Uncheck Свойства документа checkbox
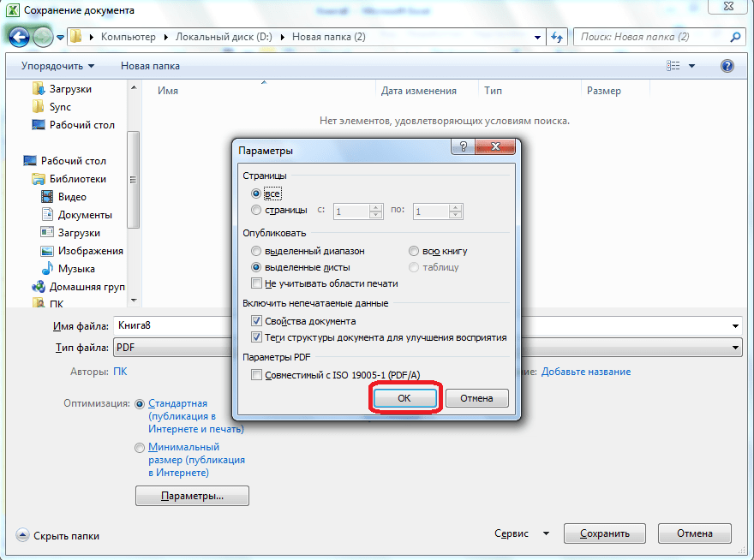Viewport: 754px width, 560px height. point(256,321)
